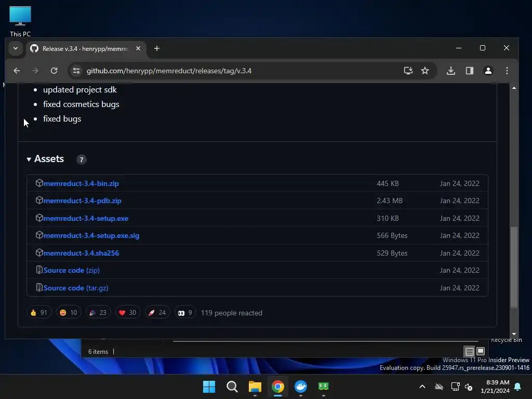Click '2.43 MB' size text
Screen dimensions: 532x399
(390, 201)
